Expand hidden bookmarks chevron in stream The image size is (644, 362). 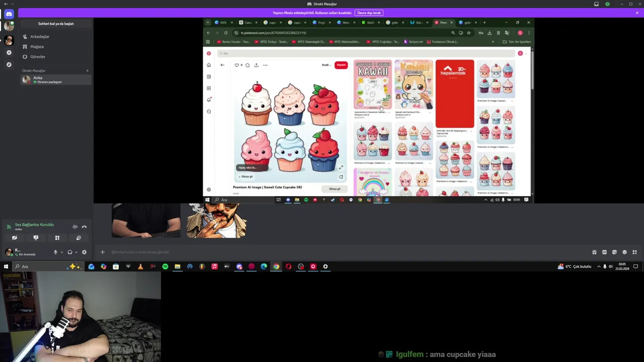(493, 42)
